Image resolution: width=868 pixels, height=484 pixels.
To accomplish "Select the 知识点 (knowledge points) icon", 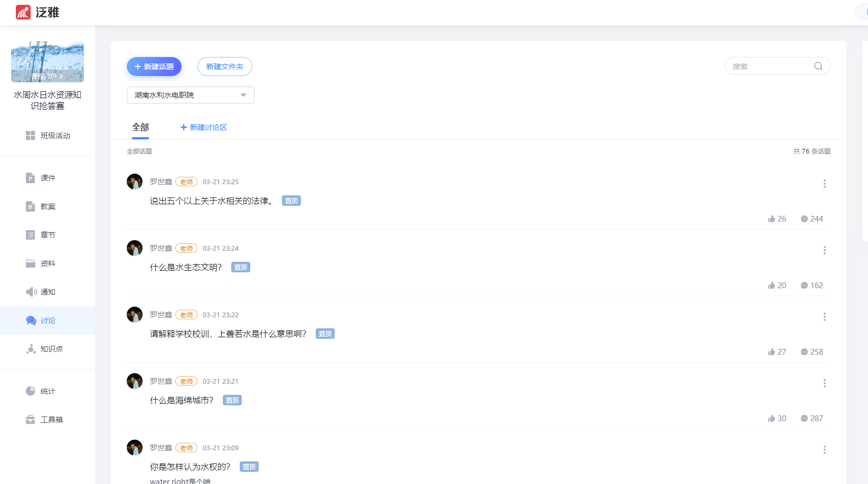I will (x=47, y=349).
